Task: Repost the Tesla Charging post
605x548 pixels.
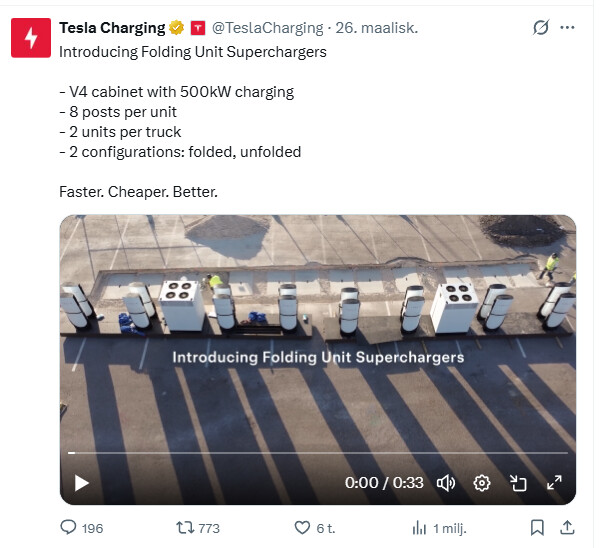Action: click(x=185, y=527)
